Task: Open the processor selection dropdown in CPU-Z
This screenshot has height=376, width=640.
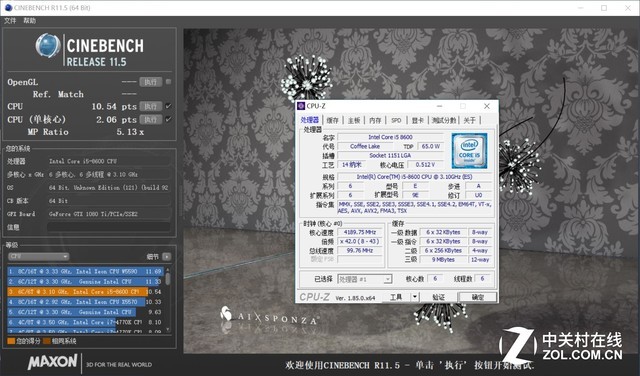Action: pyautogui.click(x=365, y=279)
